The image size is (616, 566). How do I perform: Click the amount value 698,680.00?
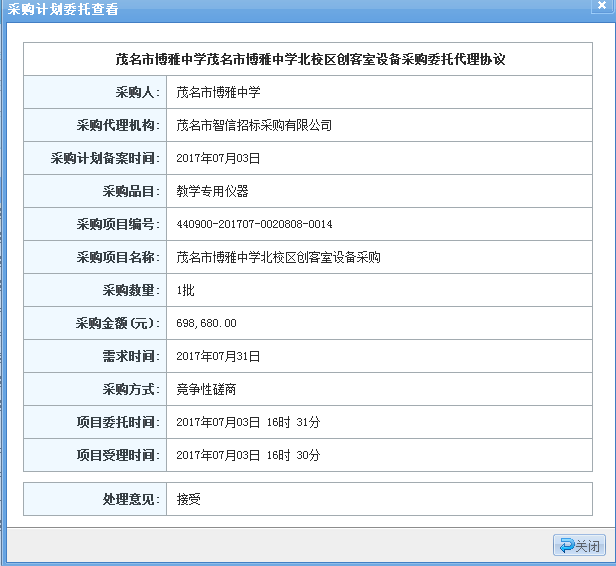point(206,323)
